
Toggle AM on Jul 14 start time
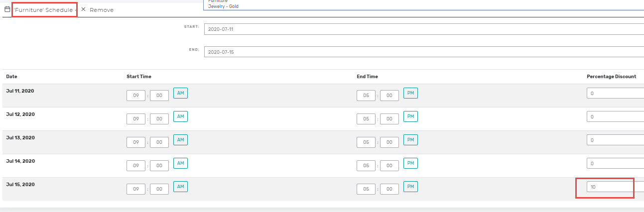tap(180, 163)
